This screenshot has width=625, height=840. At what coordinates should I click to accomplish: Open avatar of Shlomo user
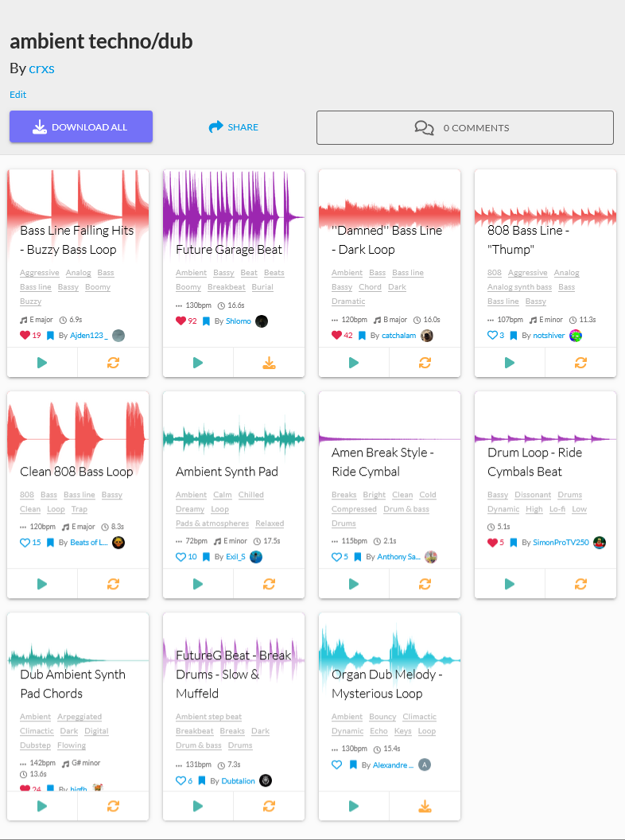tap(262, 321)
